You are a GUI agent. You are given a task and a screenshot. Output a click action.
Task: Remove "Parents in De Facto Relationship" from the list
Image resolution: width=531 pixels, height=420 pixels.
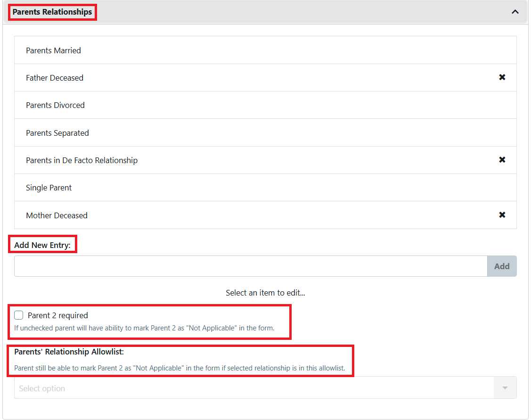pos(502,160)
